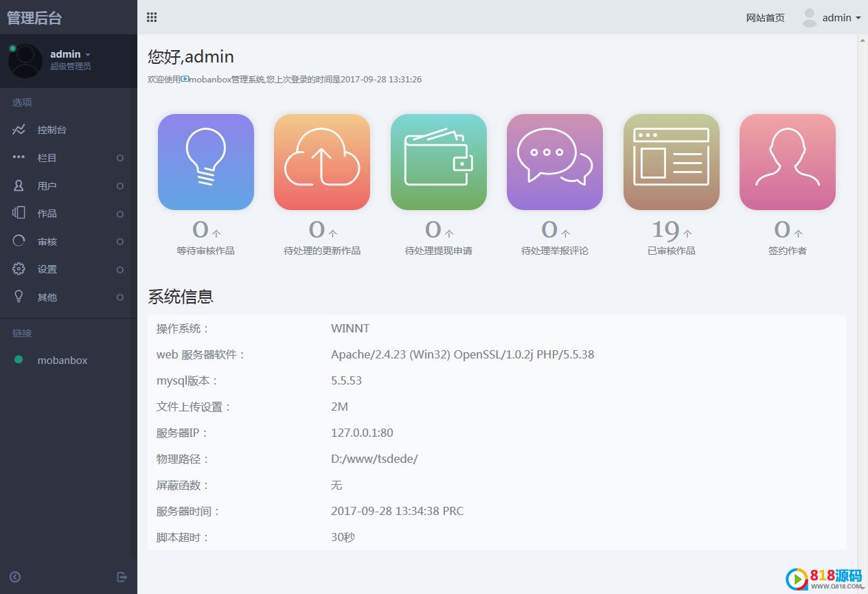Click the lightbulb pending-review works tile
Screen dimensions: 868x594
pyautogui.click(x=206, y=162)
